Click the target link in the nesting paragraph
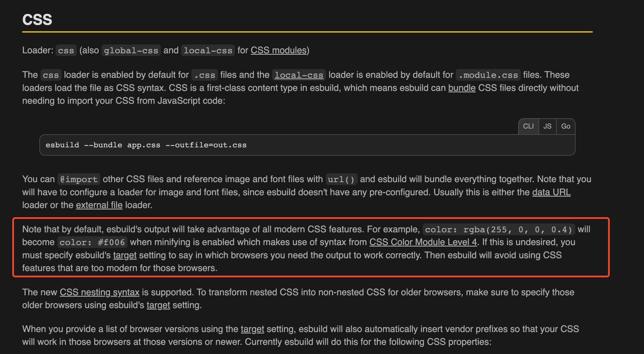The width and height of the screenshot is (644, 354). click(159, 305)
